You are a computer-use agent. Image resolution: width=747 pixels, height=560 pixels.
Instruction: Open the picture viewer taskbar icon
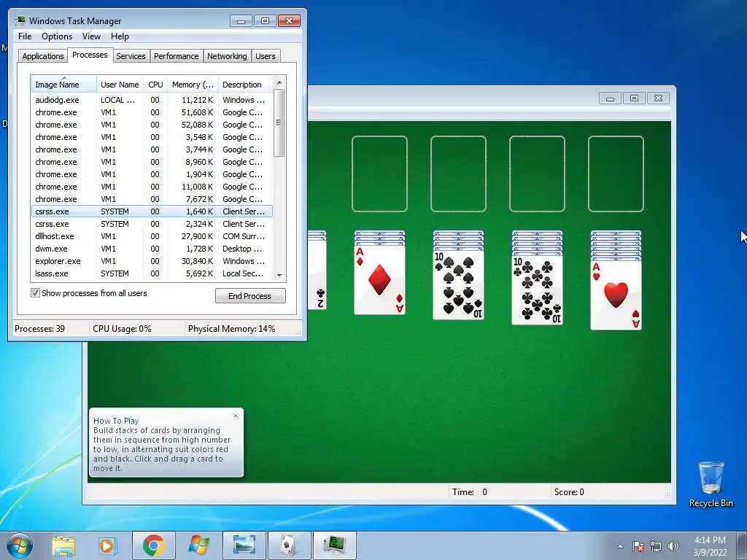[x=244, y=545]
